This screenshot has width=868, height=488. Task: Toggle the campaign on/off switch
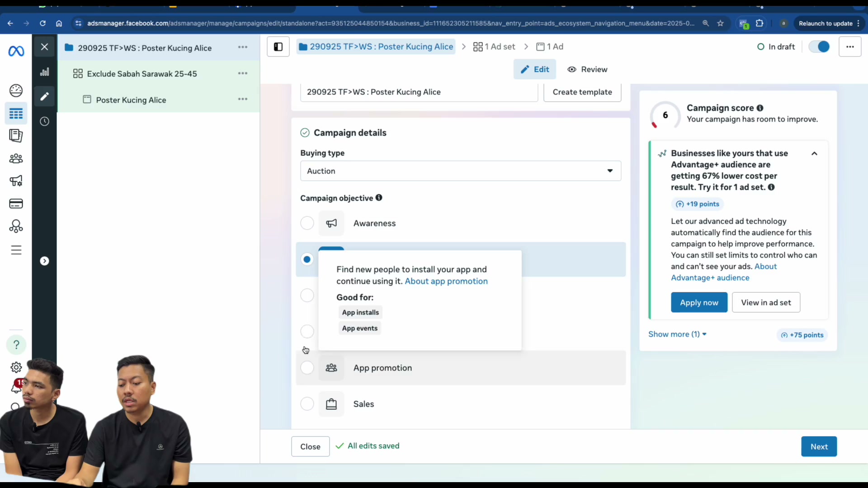819,47
